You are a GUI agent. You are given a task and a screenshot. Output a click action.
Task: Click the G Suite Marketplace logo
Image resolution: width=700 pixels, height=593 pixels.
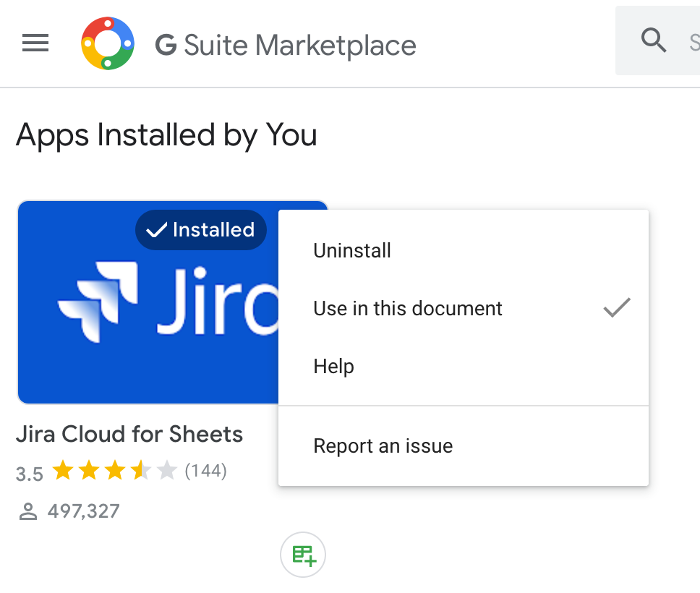[x=108, y=43]
